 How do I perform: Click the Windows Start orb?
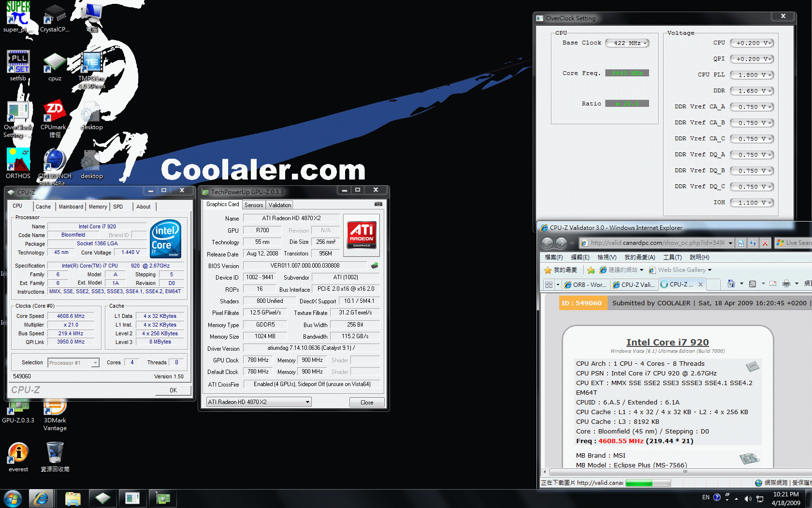(x=13, y=498)
